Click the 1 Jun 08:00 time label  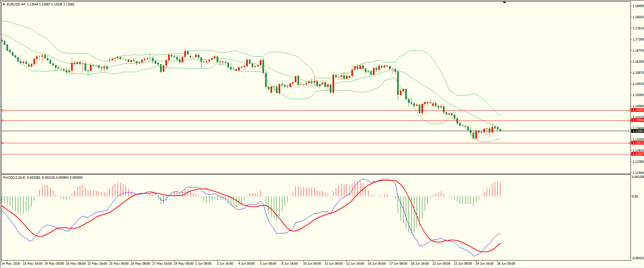coord(204,264)
